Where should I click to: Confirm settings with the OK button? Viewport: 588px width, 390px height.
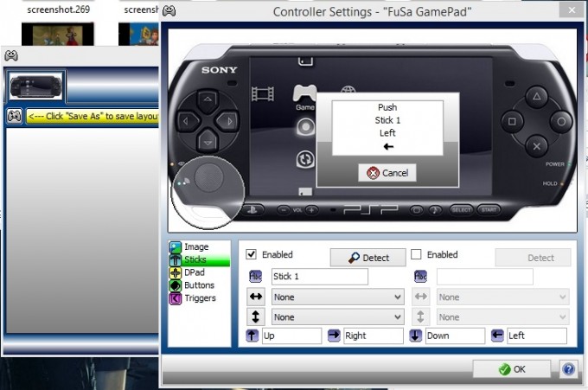tap(512, 369)
